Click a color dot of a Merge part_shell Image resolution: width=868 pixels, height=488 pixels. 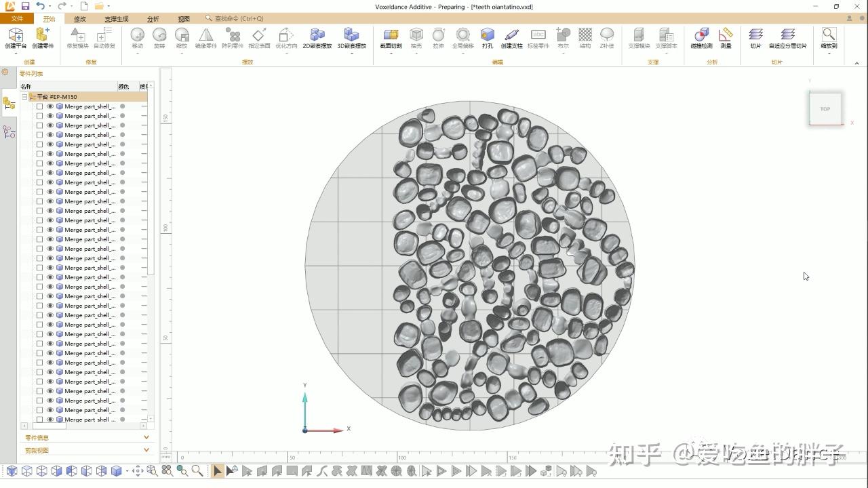pyautogui.click(x=122, y=106)
